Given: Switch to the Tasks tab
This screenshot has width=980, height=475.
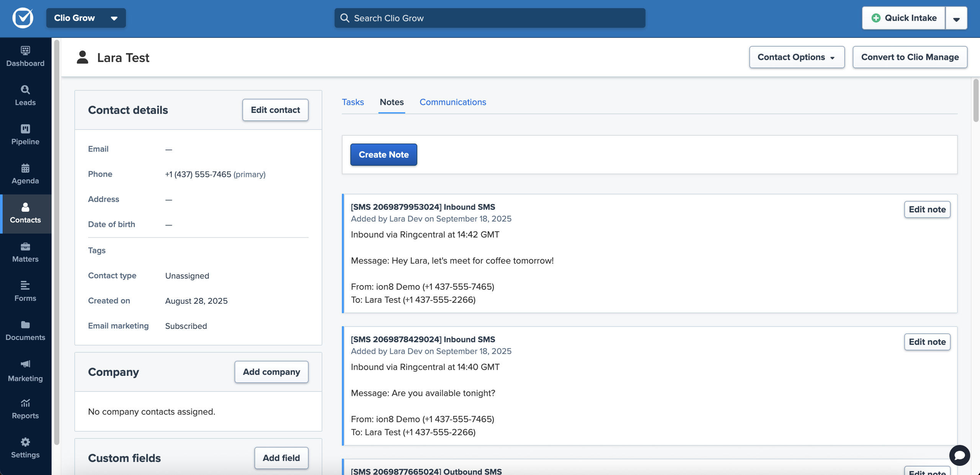Looking at the screenshot, I should coord(353,102).
